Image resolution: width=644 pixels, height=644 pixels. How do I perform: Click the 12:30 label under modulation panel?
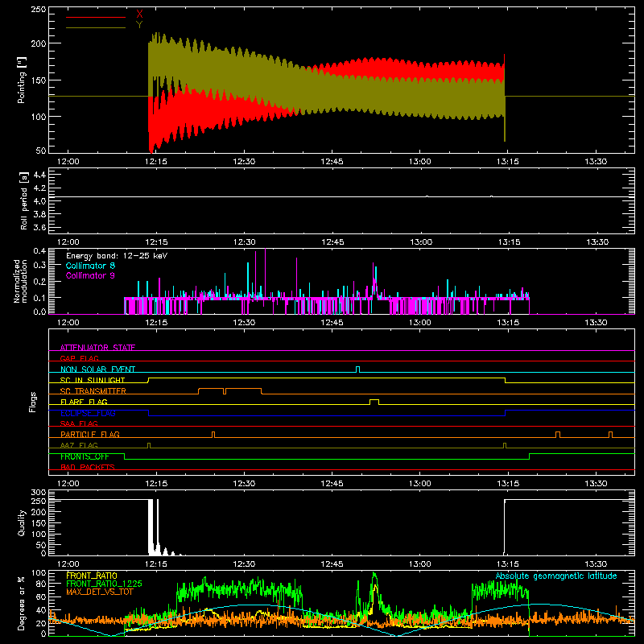(244, 323)
